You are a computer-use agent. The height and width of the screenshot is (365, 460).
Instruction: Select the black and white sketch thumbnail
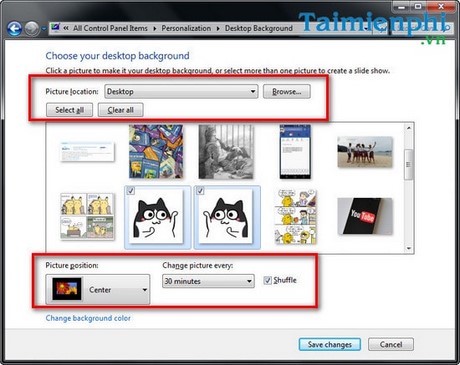[226, 152]
